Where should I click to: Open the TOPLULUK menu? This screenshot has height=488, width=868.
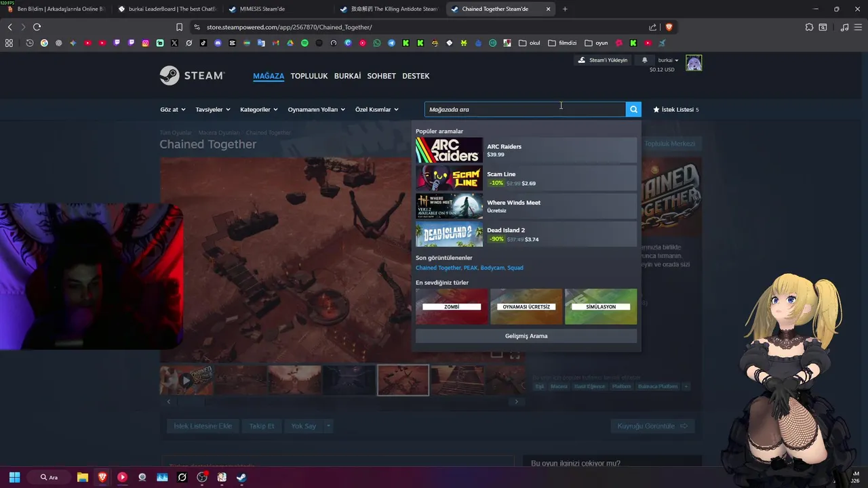(x=309, y=76)
